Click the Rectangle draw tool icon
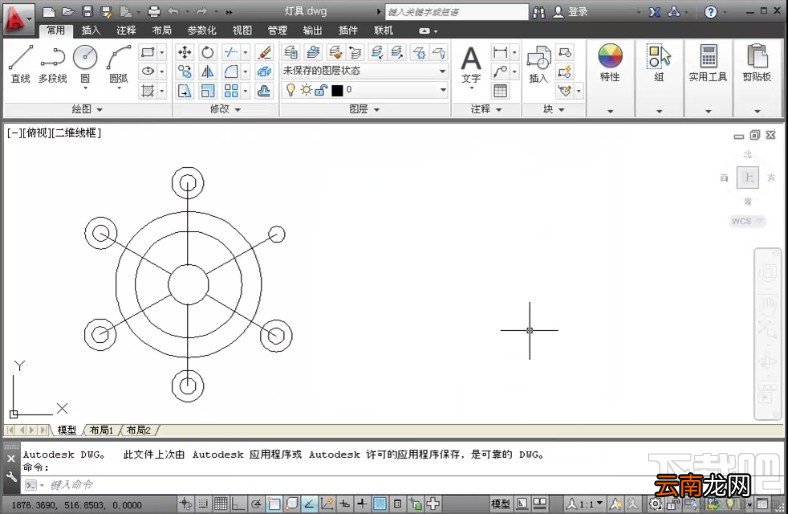 click(x=148, y=52)
